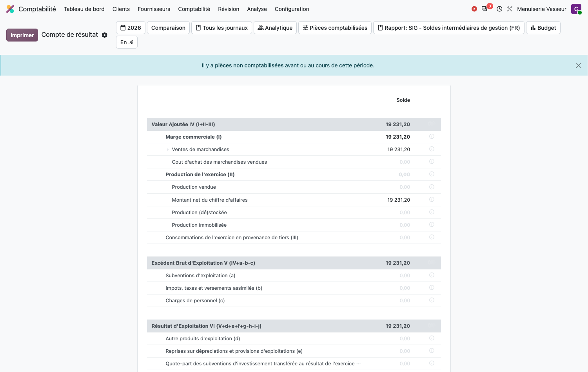
Task: Follow the pièces non comptabilisées link
Action: click(249, 65)
